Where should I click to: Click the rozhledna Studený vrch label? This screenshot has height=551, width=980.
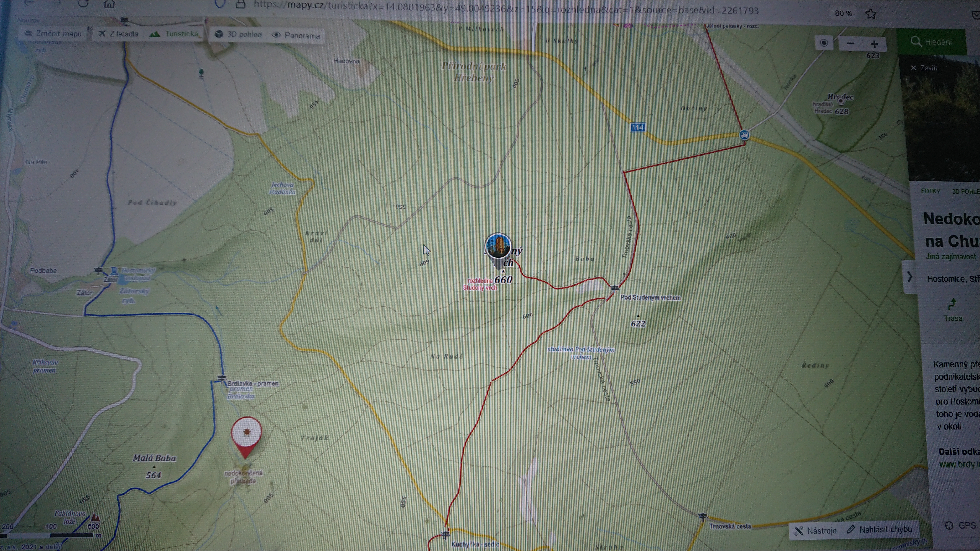[480, 284]
